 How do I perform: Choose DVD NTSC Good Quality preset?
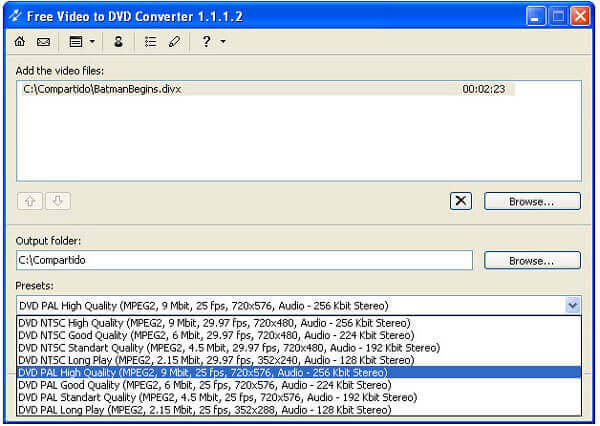click(299, 335)
